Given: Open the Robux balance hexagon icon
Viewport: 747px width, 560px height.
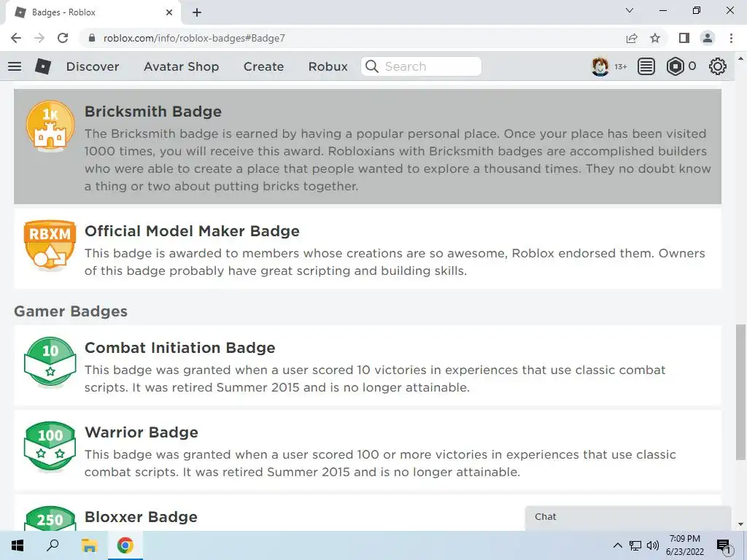Looking at the screenshot, I should (x=675, y=66).
